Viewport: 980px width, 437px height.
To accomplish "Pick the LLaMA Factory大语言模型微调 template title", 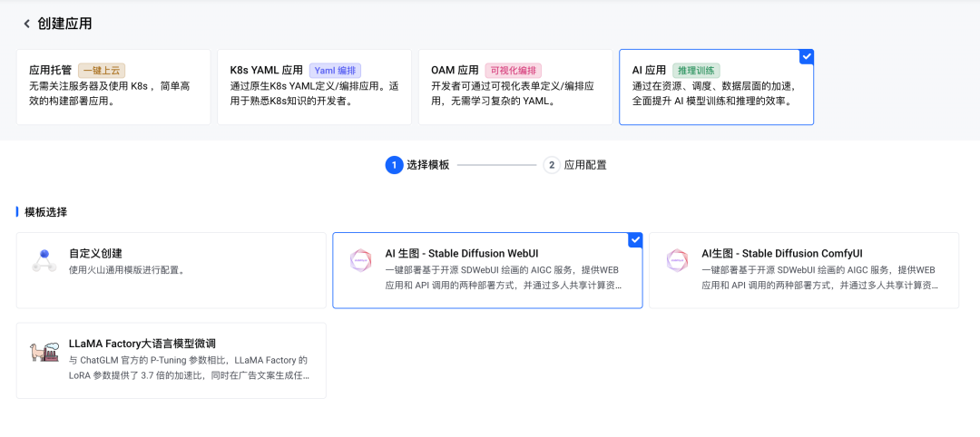I will click(142, 344).
